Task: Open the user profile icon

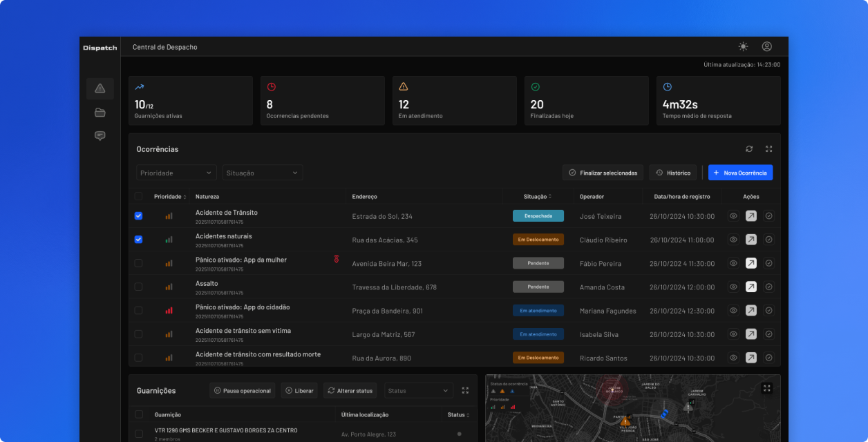Action: tap(766, 46)
